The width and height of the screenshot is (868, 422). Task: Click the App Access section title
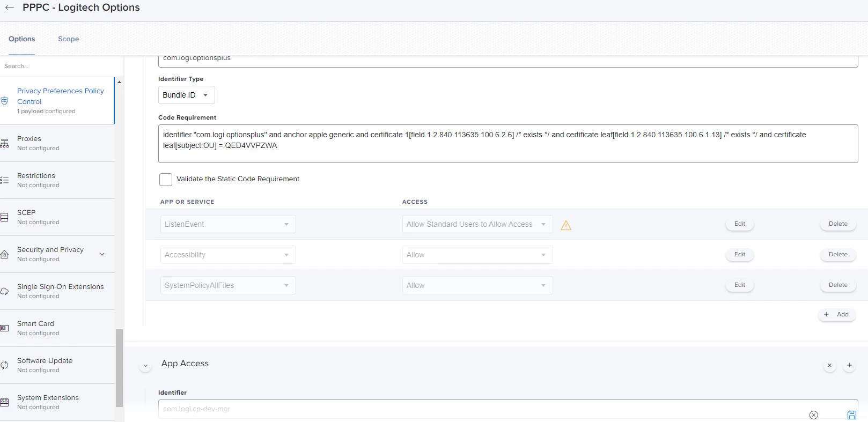coord(185,364)
